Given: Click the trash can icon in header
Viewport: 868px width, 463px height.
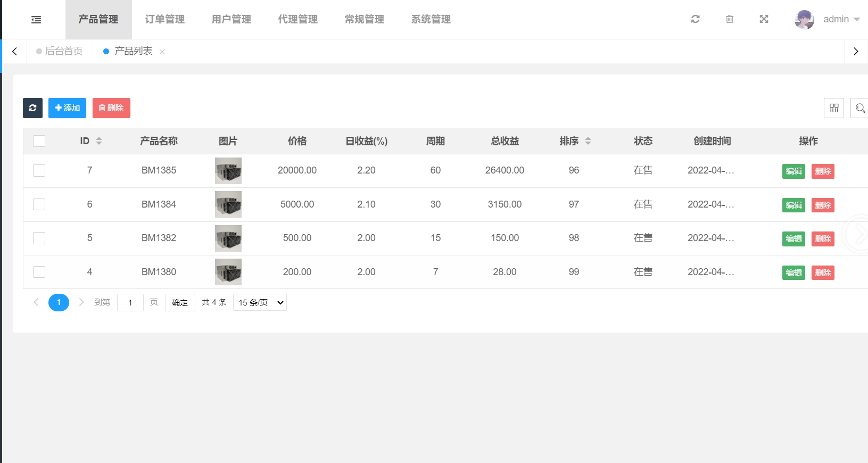Looking at the screenshot, I should click(729, 19).
